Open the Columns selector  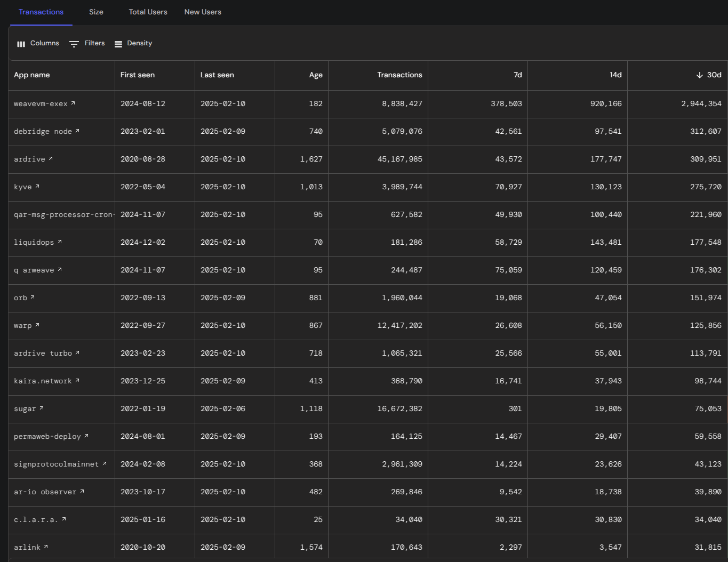pyautogui.click(x=38, y=43)
